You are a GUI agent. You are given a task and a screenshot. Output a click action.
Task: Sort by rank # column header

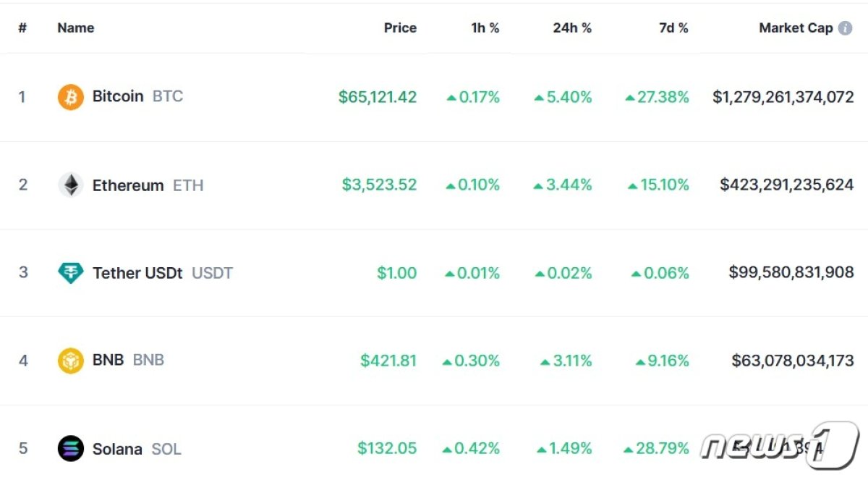[x=22, y=28]
